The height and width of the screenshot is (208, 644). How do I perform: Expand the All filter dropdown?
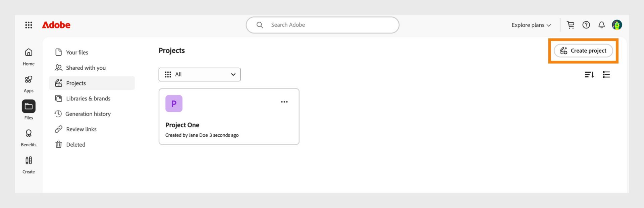(x=199, y=74)
